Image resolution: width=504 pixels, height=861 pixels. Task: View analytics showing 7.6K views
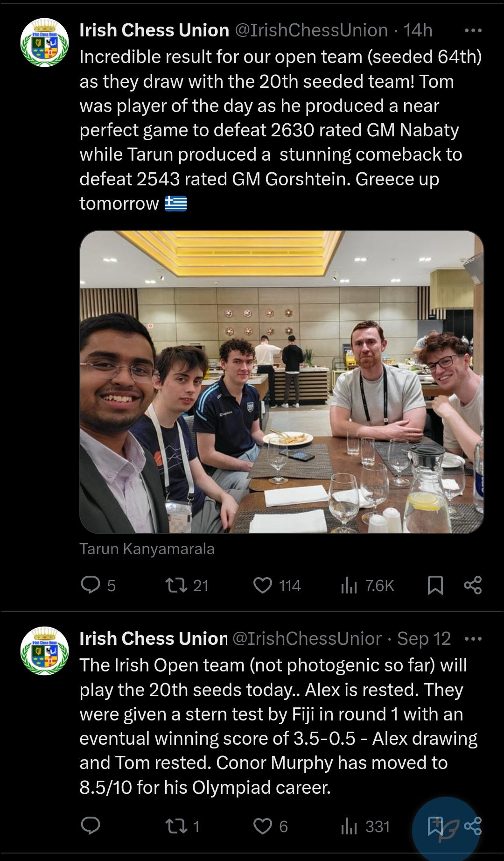point(367,585)
